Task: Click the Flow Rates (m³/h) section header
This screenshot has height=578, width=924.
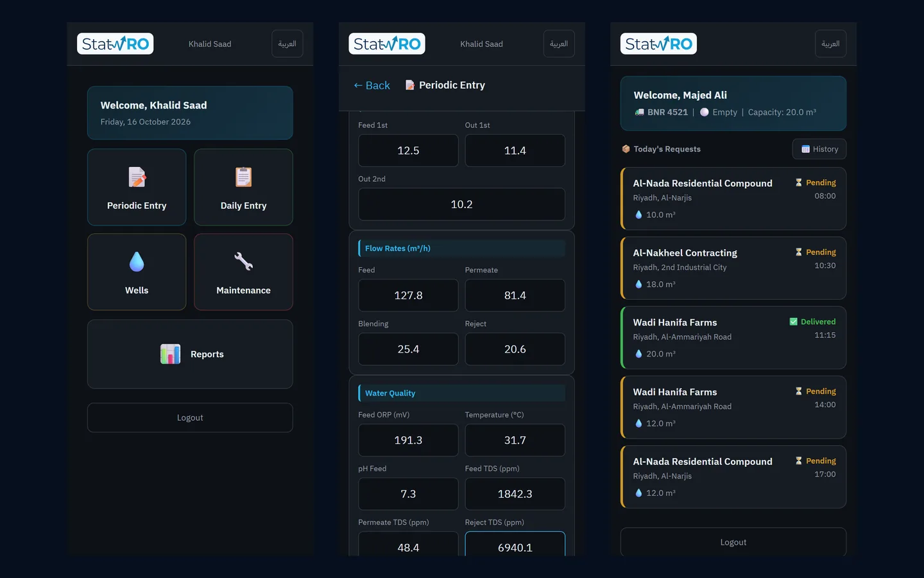Action: coord(461,249)
